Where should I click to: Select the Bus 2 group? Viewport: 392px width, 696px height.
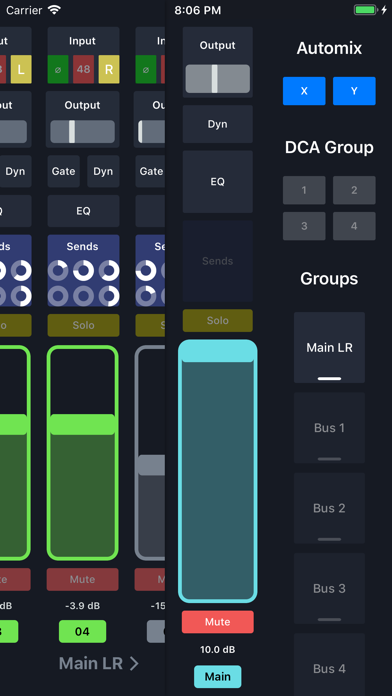(x=329, y=508)
